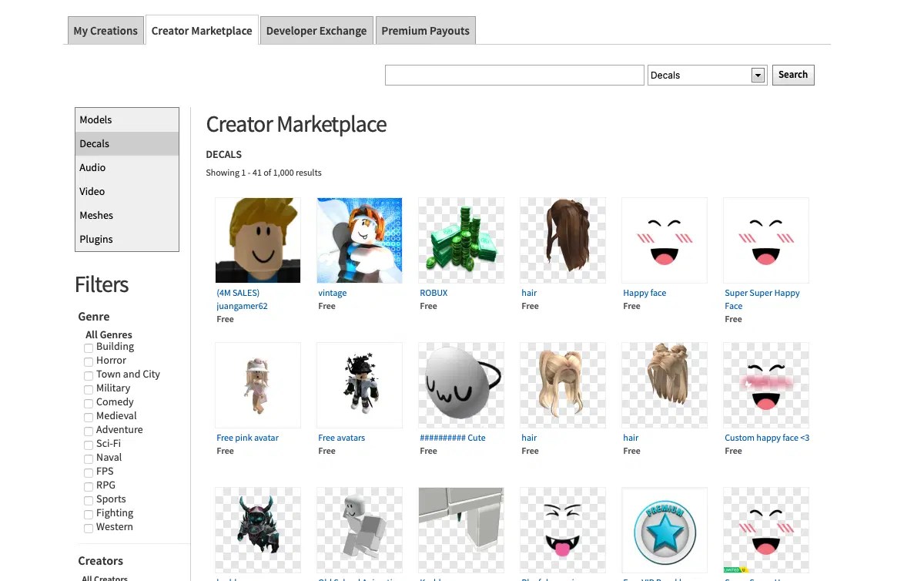Enable the Sci-Fi genre checkbox
Viewport: 924px width, 581px height.
[89, 445]
